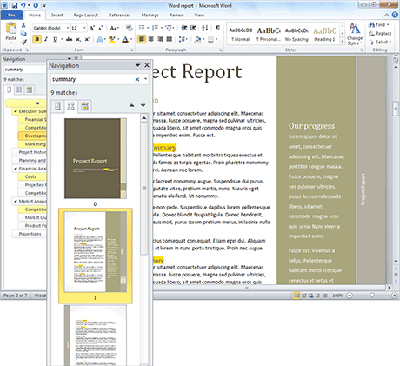Viewport: 400px width, 366px height.
Task: Open the font name Calibri dropdown
Action: coord(68,28)
